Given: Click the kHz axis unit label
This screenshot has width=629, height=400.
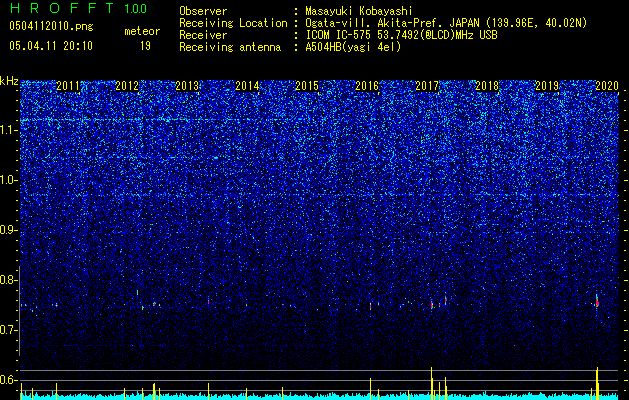Looking at the screenshot, I should pos(9,81).
